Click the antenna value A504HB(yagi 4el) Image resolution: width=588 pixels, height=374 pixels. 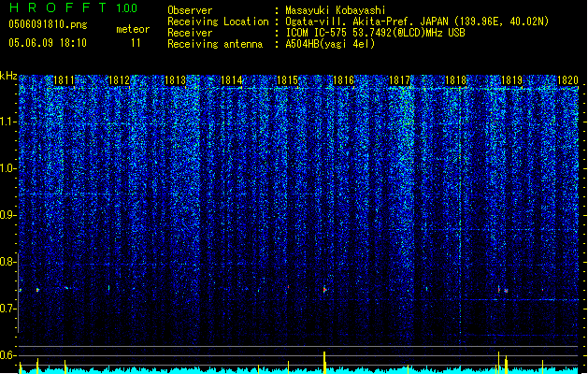330,44
